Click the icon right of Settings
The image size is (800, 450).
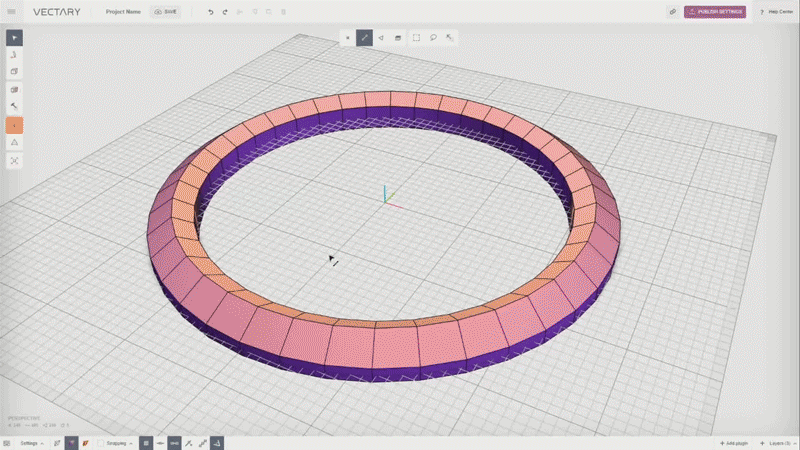click(57, 443)
